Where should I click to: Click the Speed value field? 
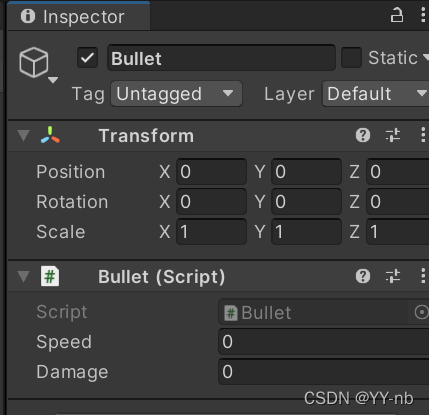pyautogui.click(x=324, y=342)
